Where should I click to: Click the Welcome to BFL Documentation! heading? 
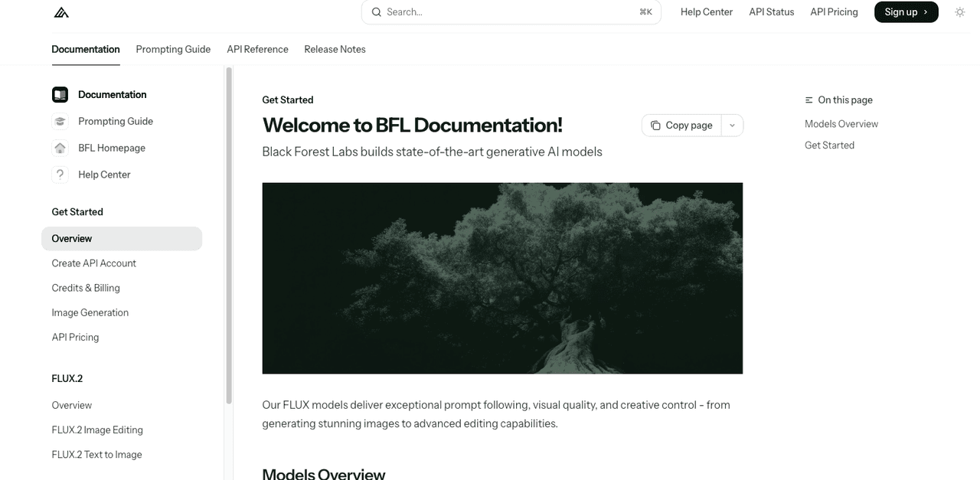point(413,126)
